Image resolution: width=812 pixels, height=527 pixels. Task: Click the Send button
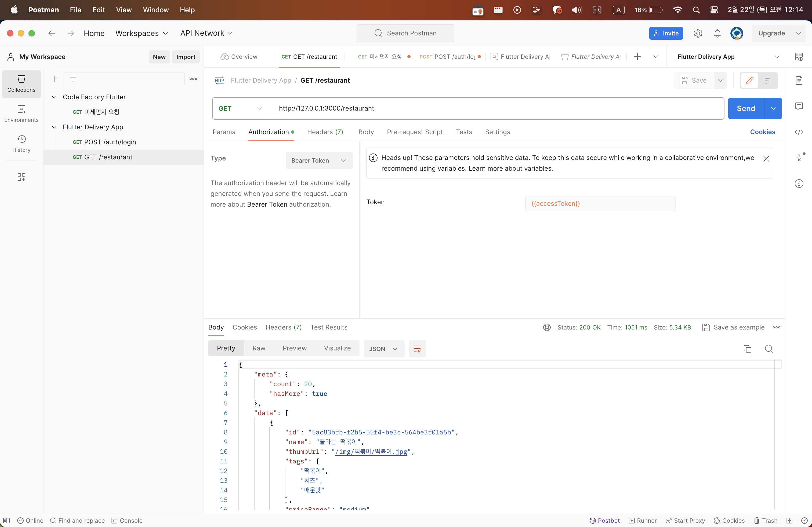click(746, 108)
